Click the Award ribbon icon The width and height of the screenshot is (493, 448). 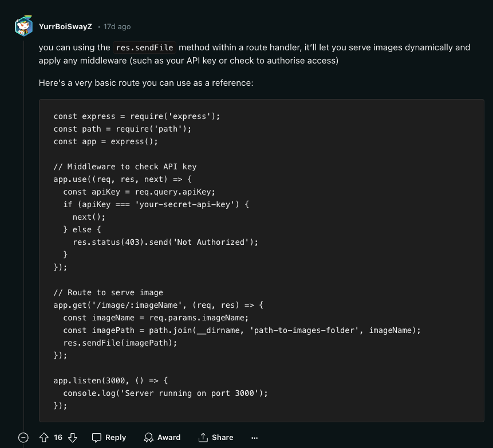[149, 437]
